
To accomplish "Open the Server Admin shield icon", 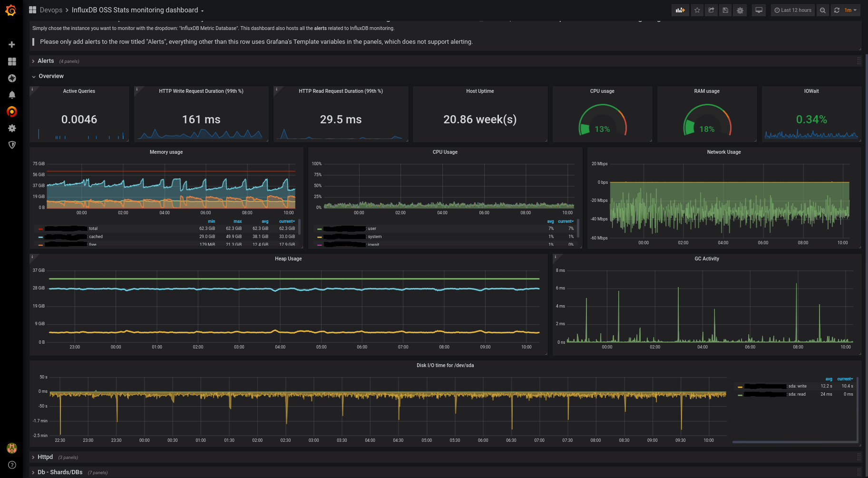I will pos(12,145).
